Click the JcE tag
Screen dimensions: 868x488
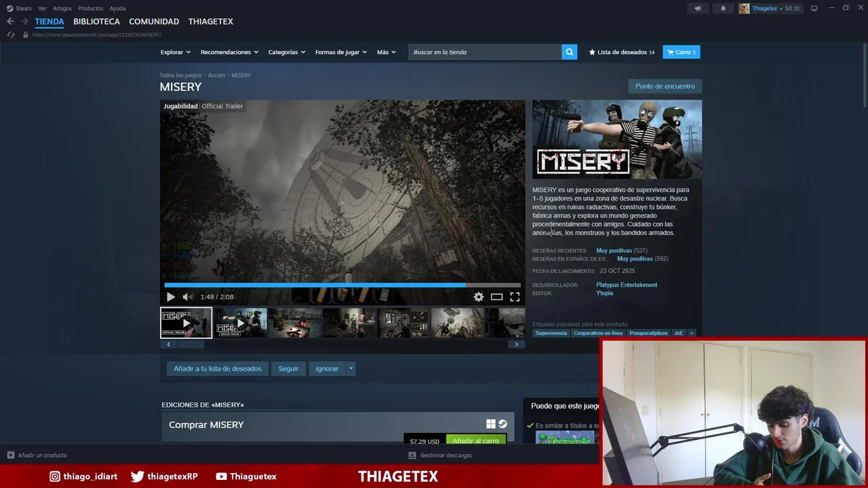(678, 333)
